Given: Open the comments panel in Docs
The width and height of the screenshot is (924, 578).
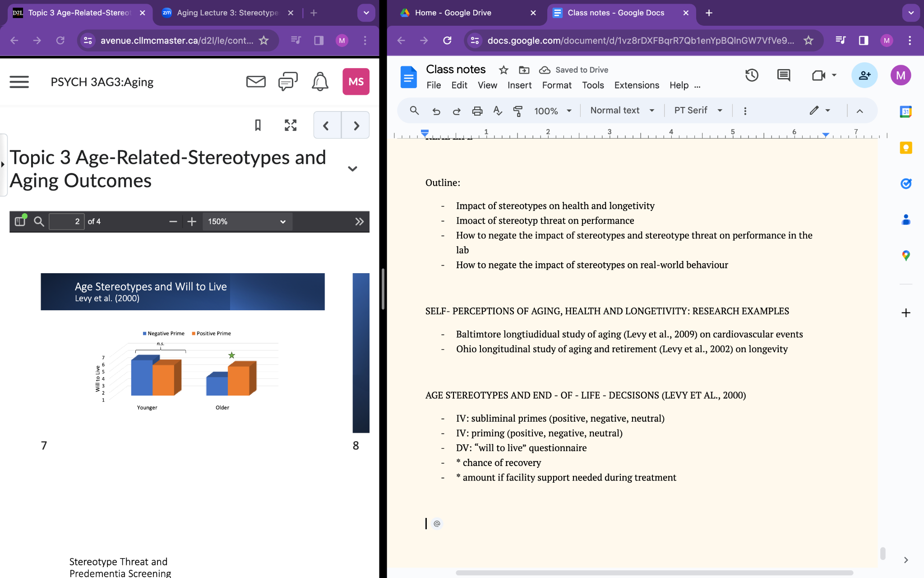Looking at the screenshot, I should pos(783,75).
